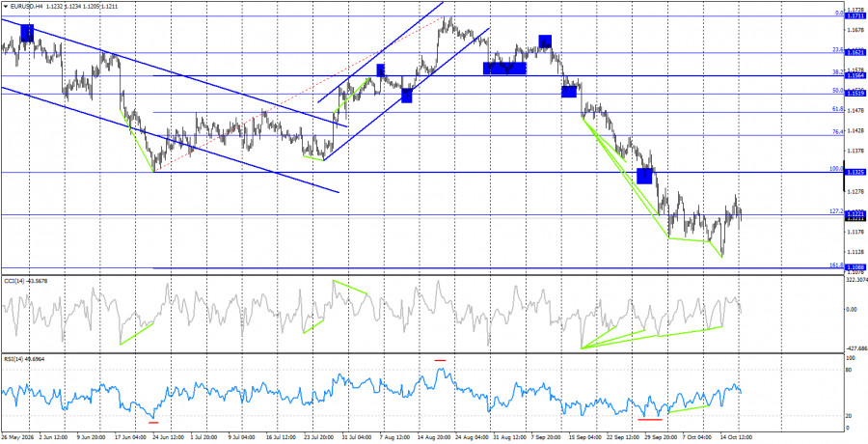Click the 1.1478 price axis value
868x444 pixels.
(x=854, y=110)
